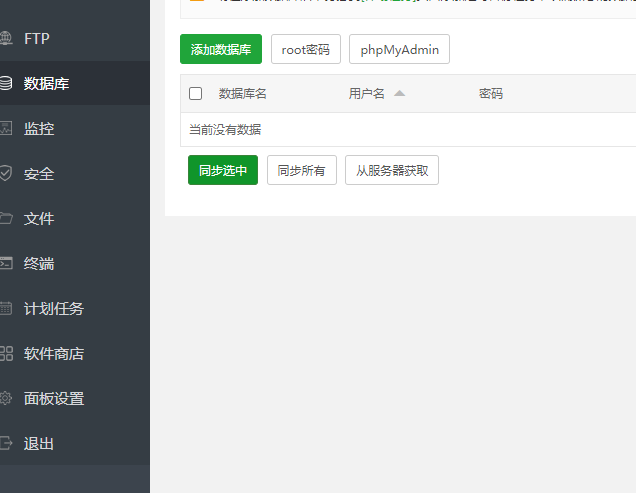Click the folder icon beside 文件
This screenshot has width=636, height=493.
pos(6,218)
